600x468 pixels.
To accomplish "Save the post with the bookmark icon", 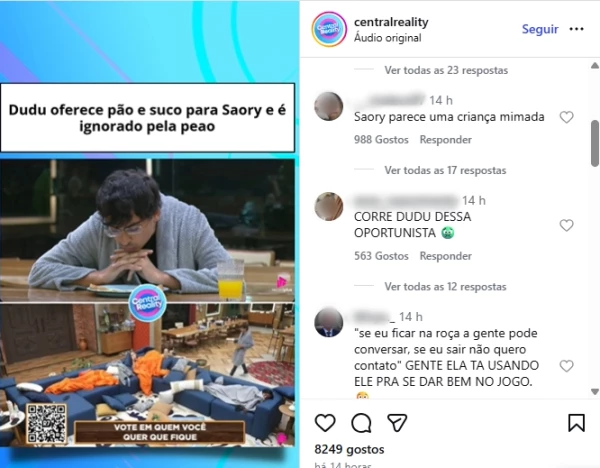I will pos(576,423).
